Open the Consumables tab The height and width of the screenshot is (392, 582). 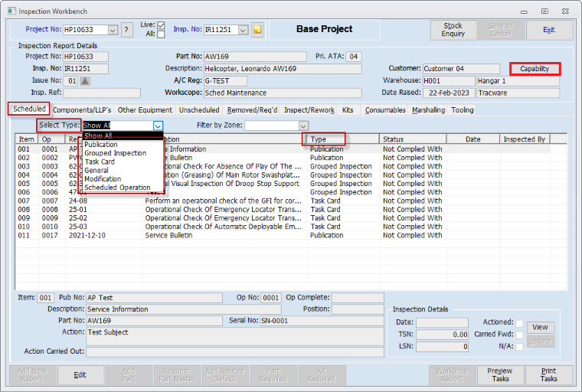click(x=386, y=110)
